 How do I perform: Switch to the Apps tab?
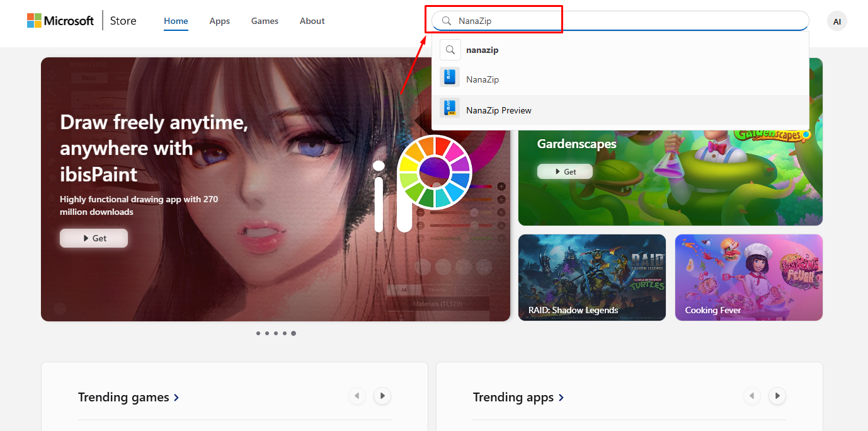pos(219,21)
